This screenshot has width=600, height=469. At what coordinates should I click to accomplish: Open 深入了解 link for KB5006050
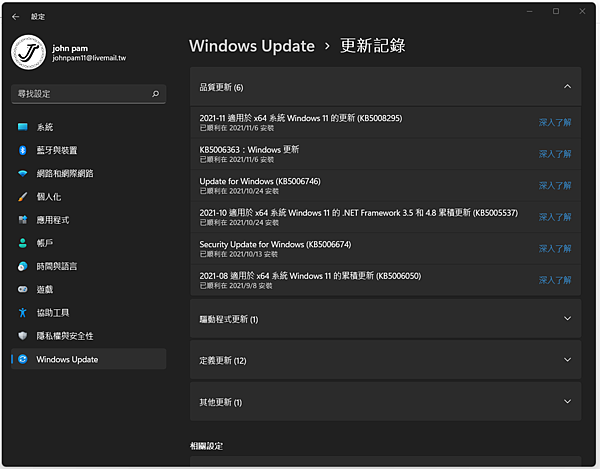[x=555, y=280]
